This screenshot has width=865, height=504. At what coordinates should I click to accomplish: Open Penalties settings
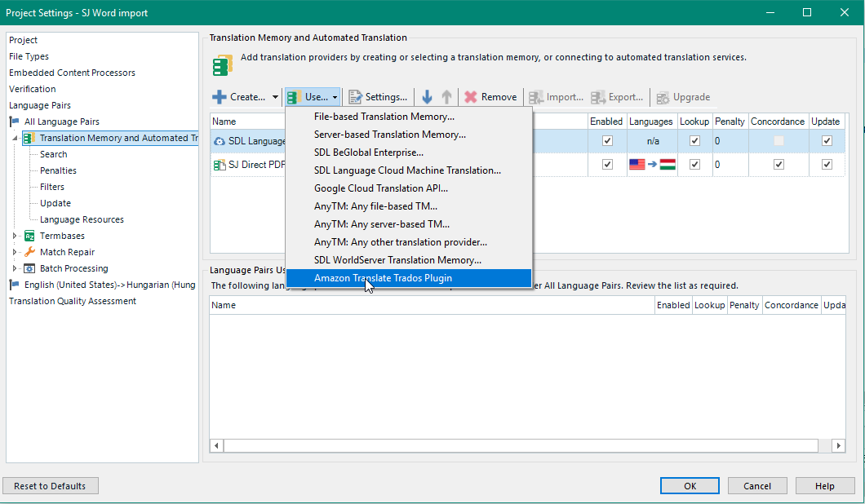coord(58,170)
